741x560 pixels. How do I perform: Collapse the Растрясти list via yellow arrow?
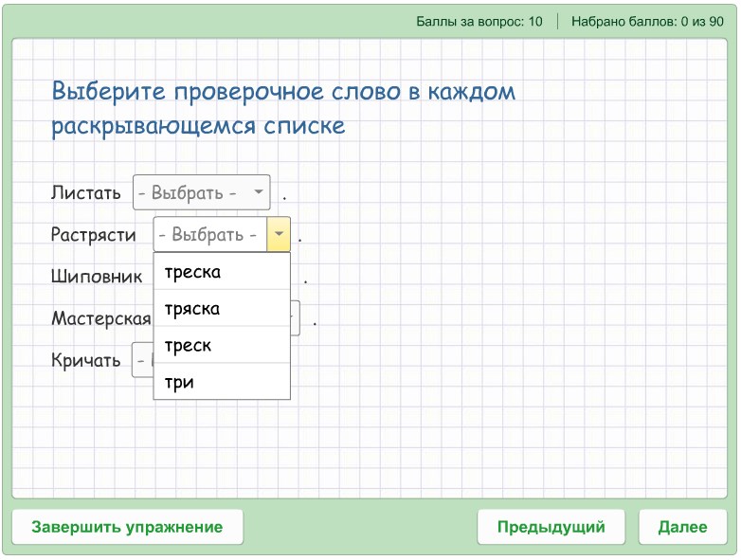tap(279, 234)
